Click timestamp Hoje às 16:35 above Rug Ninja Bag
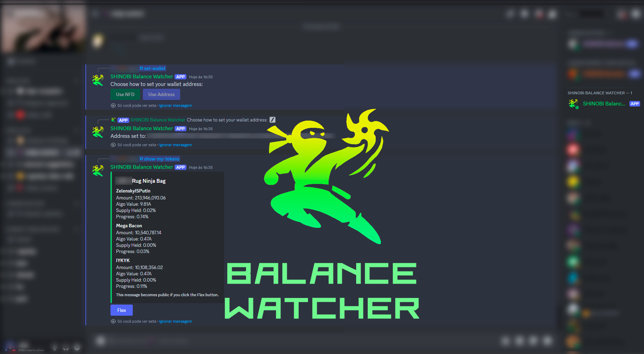The image size is (644, 354). [201, 167]
